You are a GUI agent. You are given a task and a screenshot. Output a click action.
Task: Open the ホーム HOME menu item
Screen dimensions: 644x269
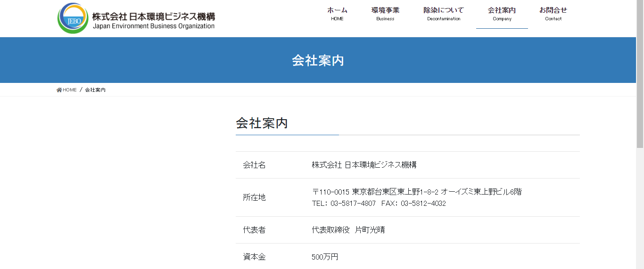coord(337,14)
